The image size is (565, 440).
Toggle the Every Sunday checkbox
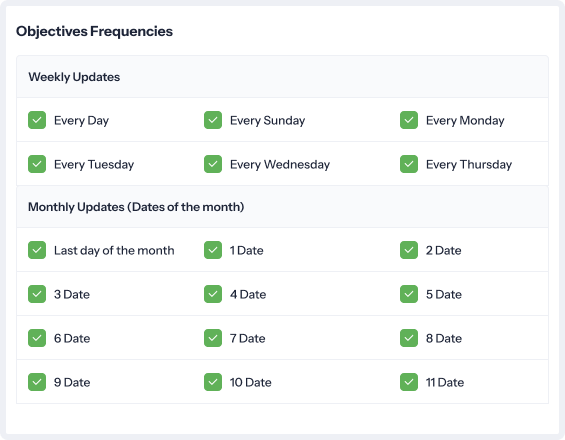tap(213, 120)
